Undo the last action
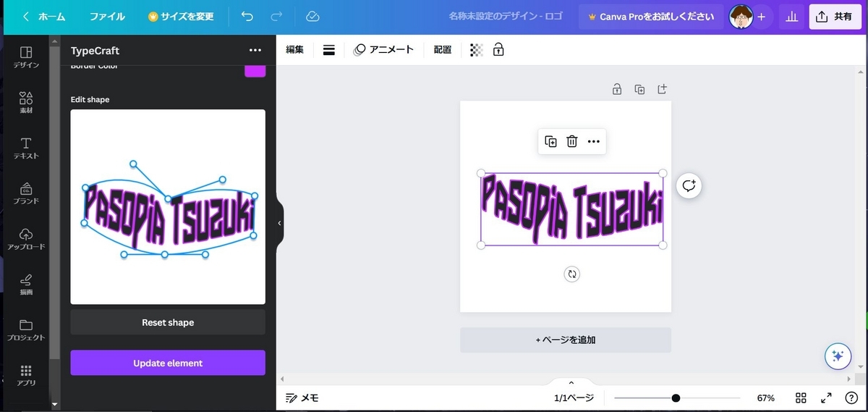 pyautogui.click(x=247, y=16)
